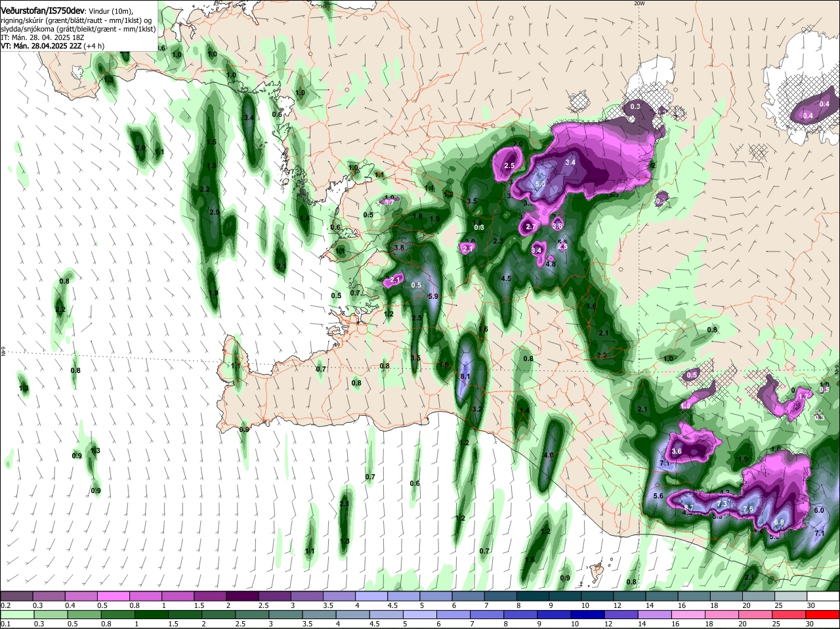Choose the pale green 0.1 swatch in the bottom legend
Image resolution: width=840 pixels, height=629 pixels.
pos(17,615)
